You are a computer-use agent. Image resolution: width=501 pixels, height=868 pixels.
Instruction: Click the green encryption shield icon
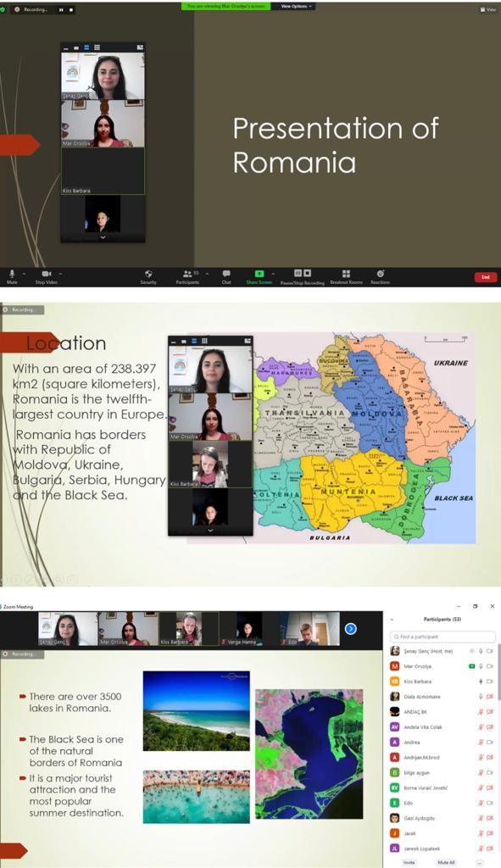point(3,9)
